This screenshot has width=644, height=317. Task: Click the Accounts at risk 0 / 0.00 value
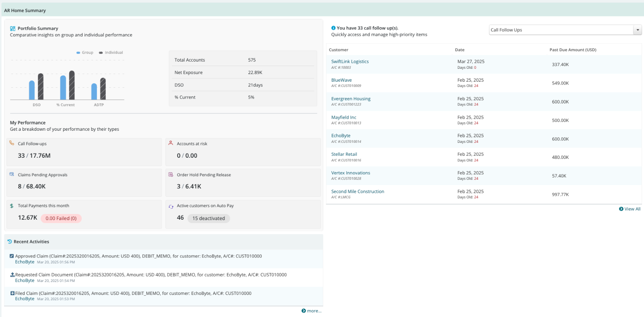point(187,156)
